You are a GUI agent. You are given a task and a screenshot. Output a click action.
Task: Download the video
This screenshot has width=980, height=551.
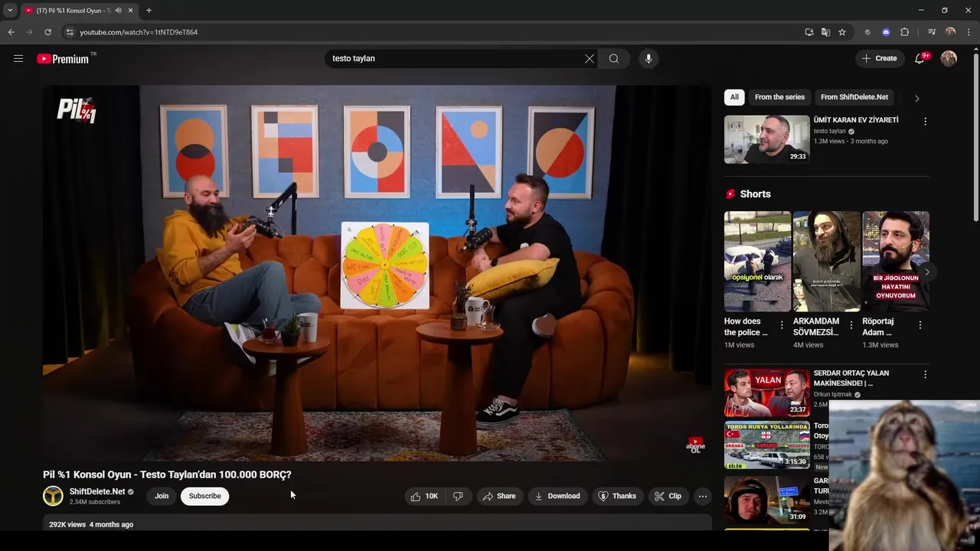[x=557, y=496]
